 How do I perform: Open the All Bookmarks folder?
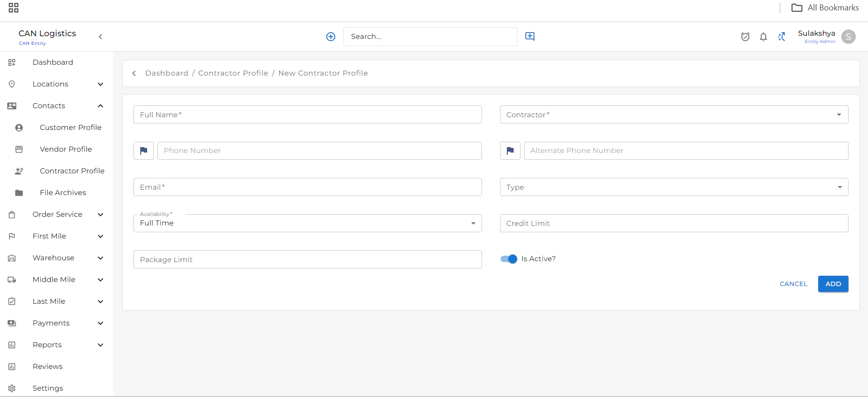point(825,8)
